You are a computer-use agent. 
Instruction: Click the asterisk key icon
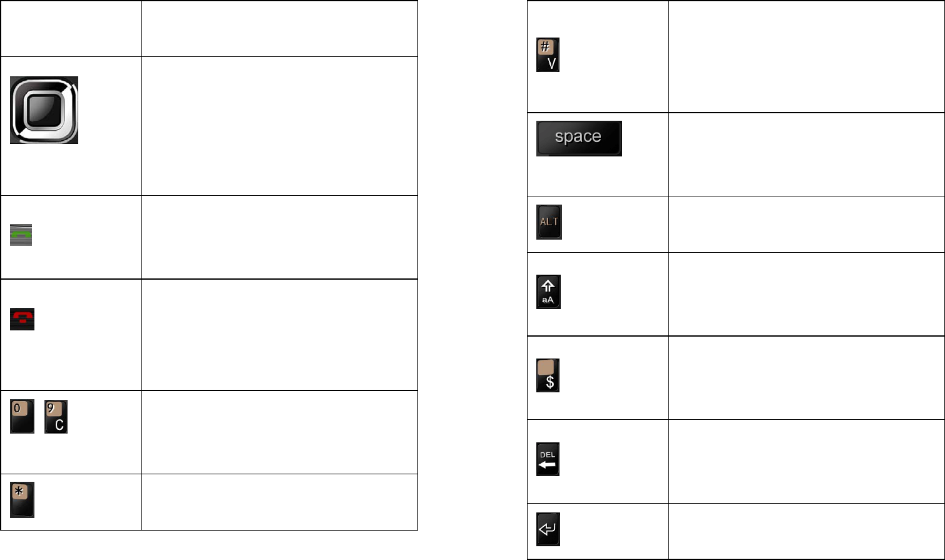click(x=22, y=499)
